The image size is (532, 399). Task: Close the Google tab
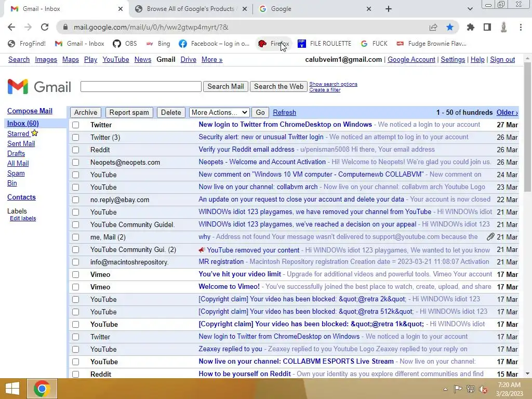pyautogui.click(x=369, y=9)
